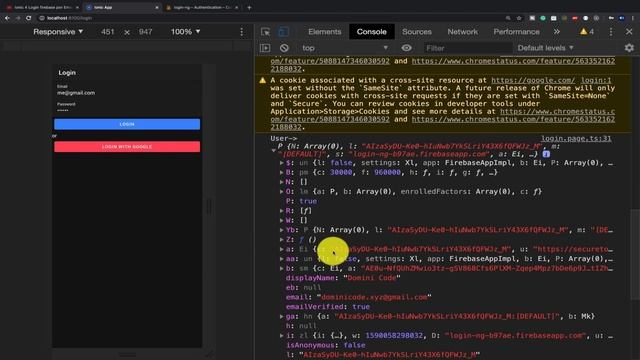The height and width of the screenshot is (360, 640).
Task: Go back in browser history
Action: point(7,18)
